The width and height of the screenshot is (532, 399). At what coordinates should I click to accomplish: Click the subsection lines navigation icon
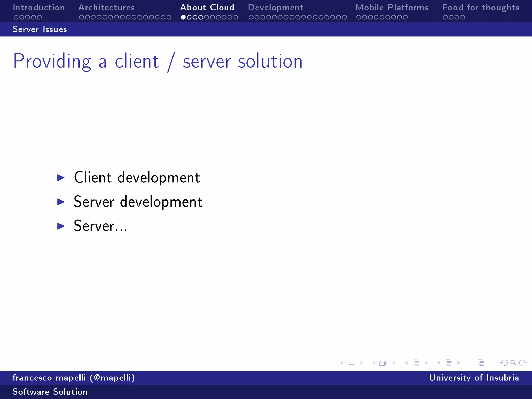(x=416, y=363)
